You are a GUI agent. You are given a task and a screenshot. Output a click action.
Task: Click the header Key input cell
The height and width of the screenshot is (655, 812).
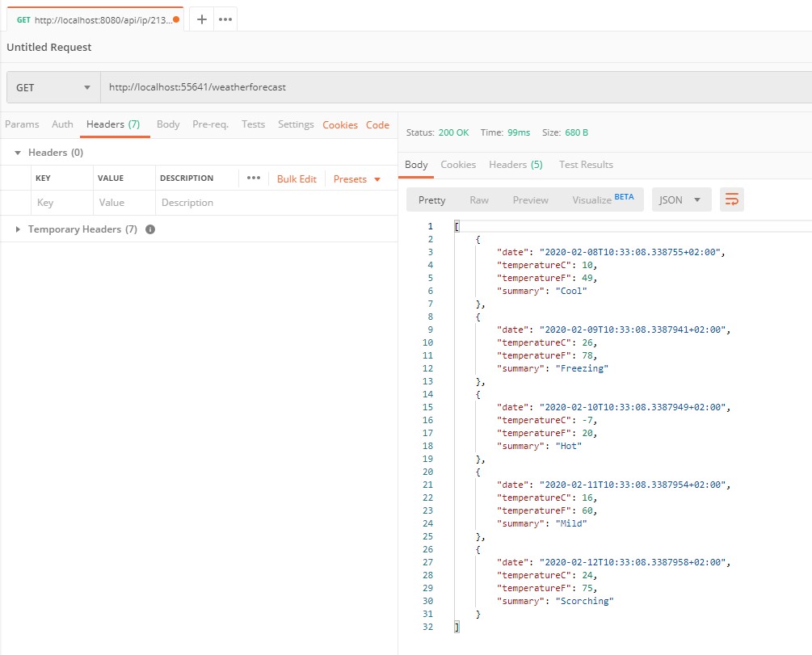tap(62, 203)
